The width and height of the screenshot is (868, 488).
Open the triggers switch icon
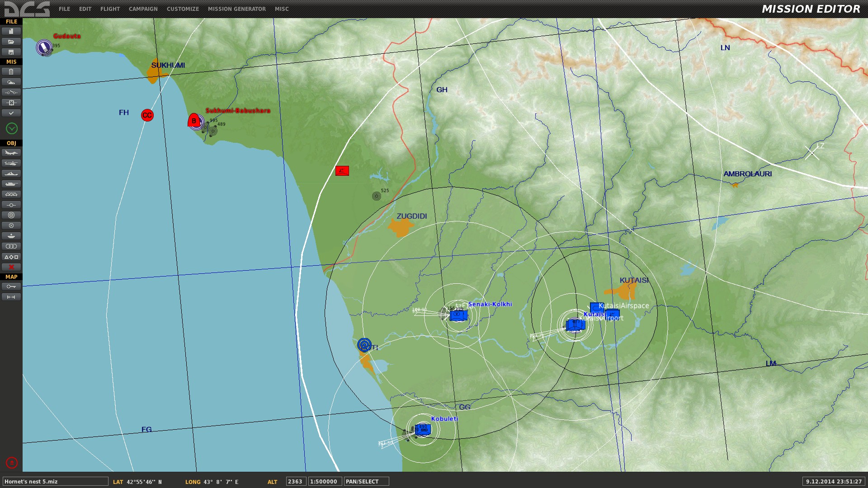(x=11, y=92)
